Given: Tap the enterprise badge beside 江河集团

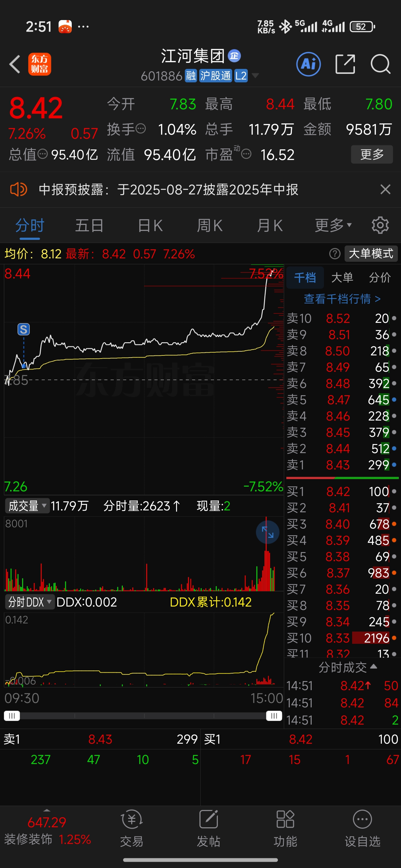Looking at the screenshot, I should pos(234,56).
